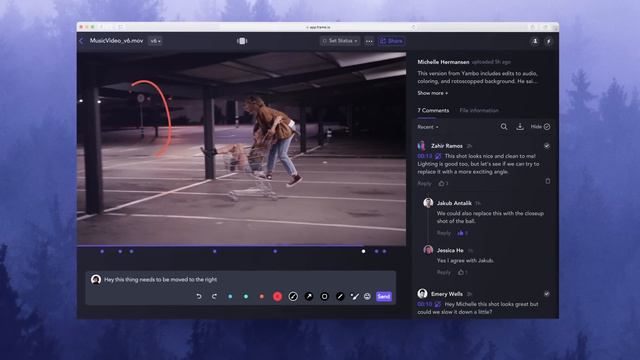Open the Recent sort dropdown
The height and width of the screenshot is (360, 640).
[x=428, y=127]
